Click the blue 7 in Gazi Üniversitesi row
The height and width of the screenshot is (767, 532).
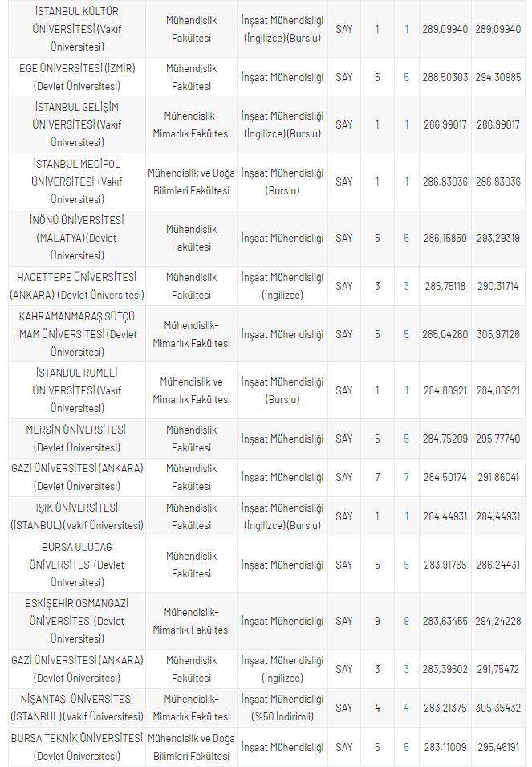[406, 477]
